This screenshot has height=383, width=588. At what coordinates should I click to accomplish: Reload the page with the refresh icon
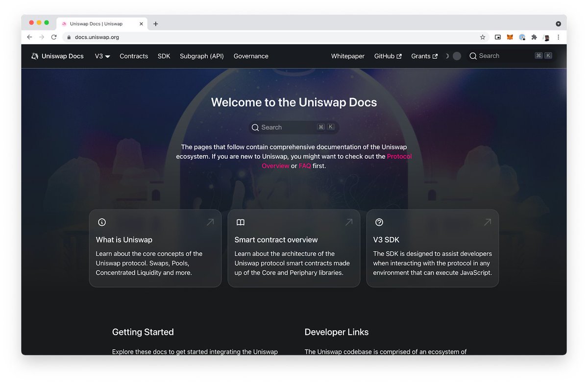coord(54,37)
